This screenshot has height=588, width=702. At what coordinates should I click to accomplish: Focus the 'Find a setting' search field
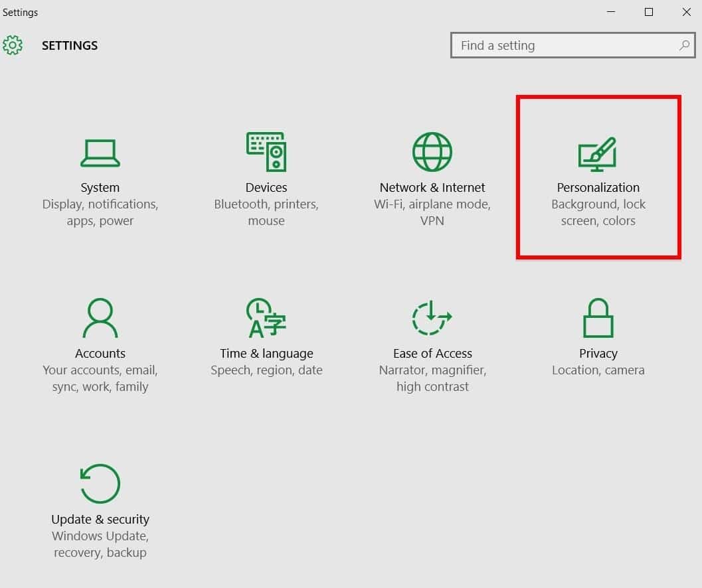pyautogui.click(x=565, y=46)
